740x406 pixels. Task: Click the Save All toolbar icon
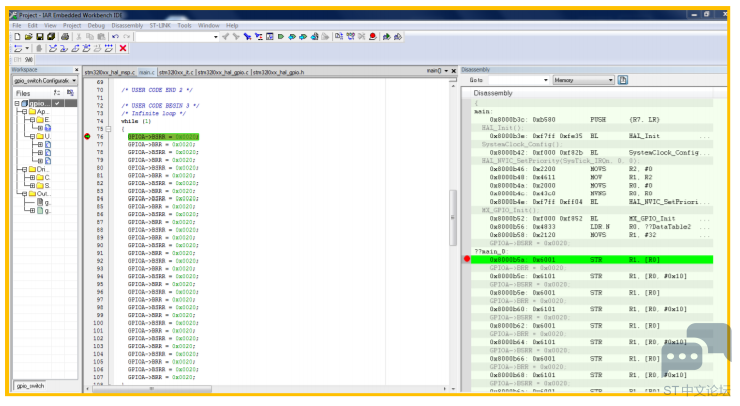(51, 36)
